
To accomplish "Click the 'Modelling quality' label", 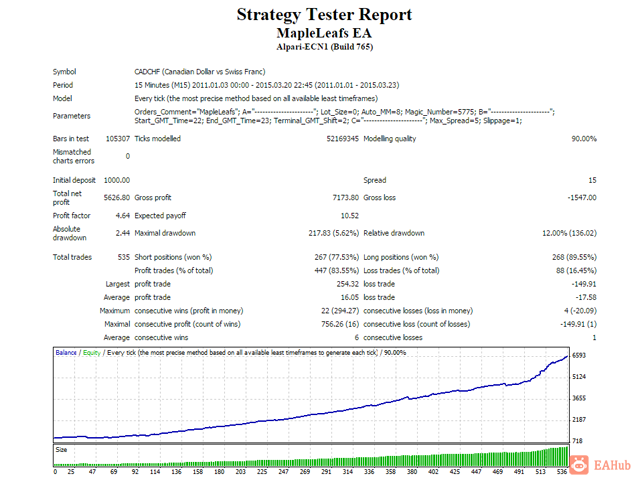I will tap(390, 139).
